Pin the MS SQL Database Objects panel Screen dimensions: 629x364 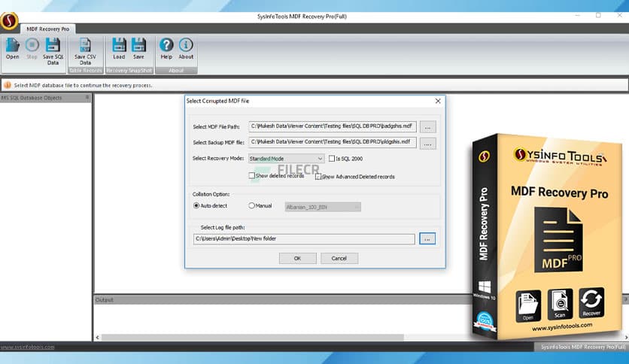(87, 98)
